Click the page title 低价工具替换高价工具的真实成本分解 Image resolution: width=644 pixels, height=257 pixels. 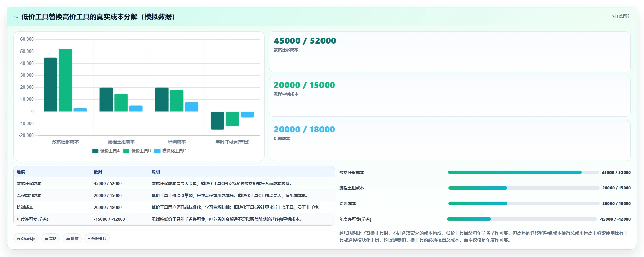(100, 17)
